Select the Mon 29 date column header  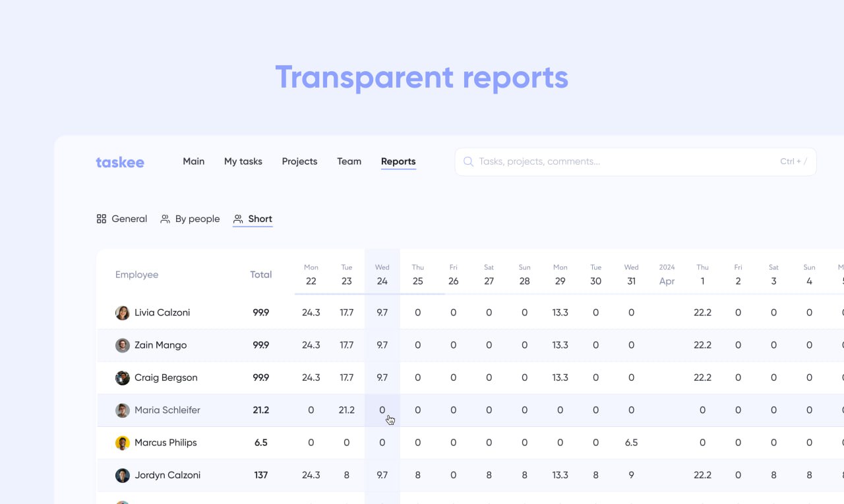coord(560,275)
